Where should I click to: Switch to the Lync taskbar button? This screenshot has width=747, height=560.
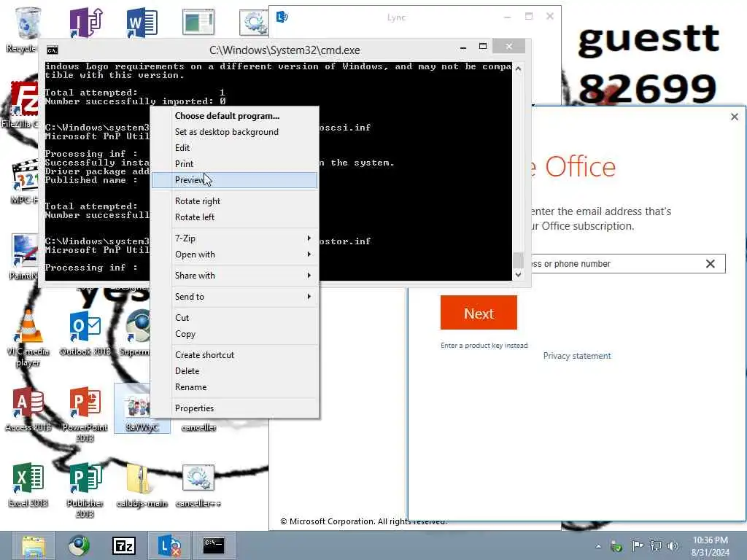pos(169,545)
